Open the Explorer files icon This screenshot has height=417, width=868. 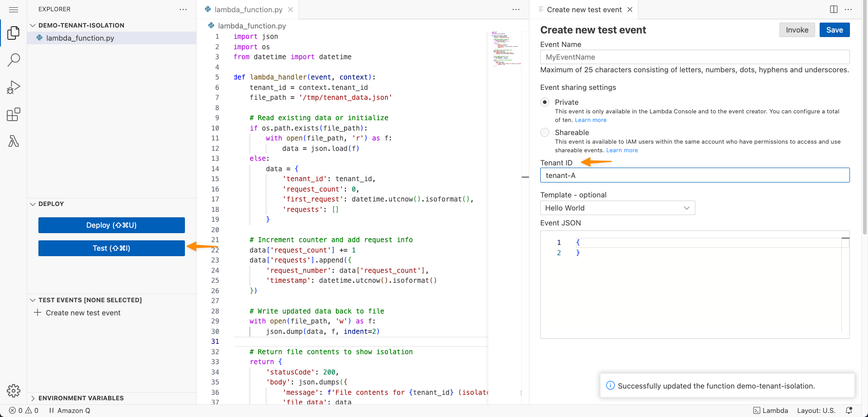point(14,33)
